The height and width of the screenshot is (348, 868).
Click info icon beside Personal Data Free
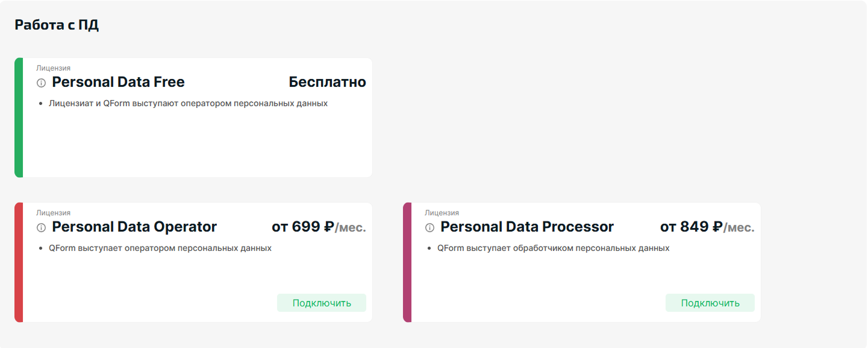[41, 83]
